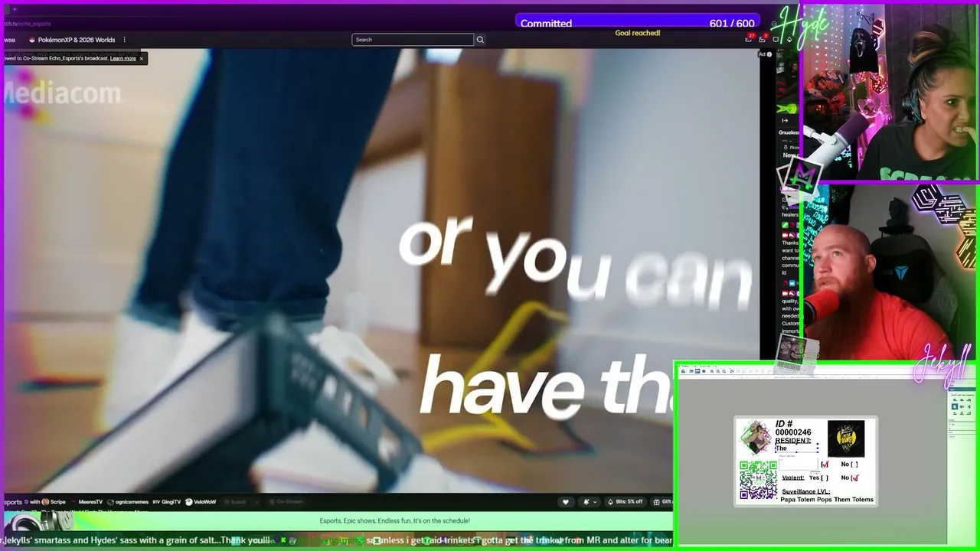Click the zoom in magnifier in editor toolbar
The image size is (980, 551).
pos(712,371)
